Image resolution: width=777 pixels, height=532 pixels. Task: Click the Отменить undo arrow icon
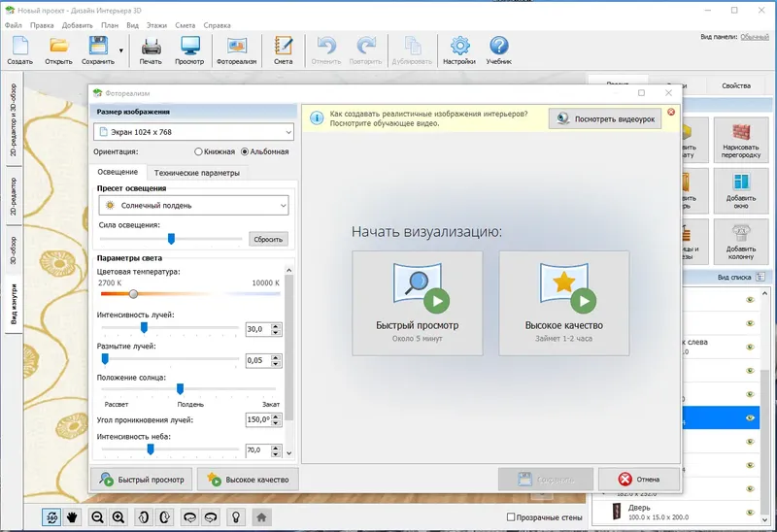(326, 46)
